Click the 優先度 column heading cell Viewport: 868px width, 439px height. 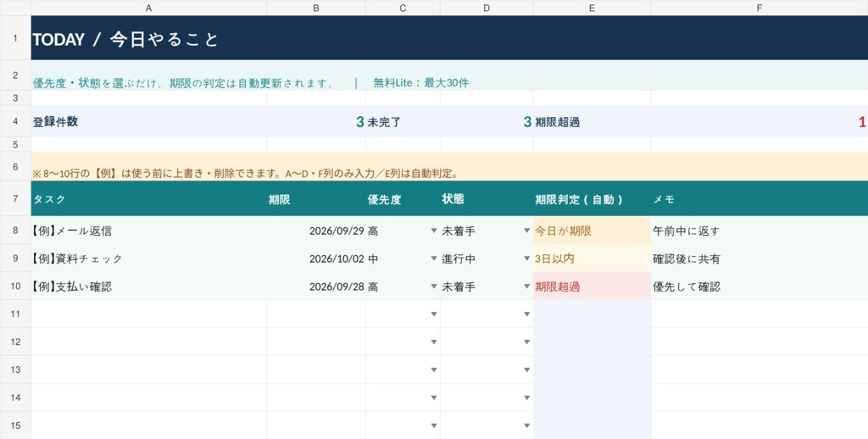point(403,198)
